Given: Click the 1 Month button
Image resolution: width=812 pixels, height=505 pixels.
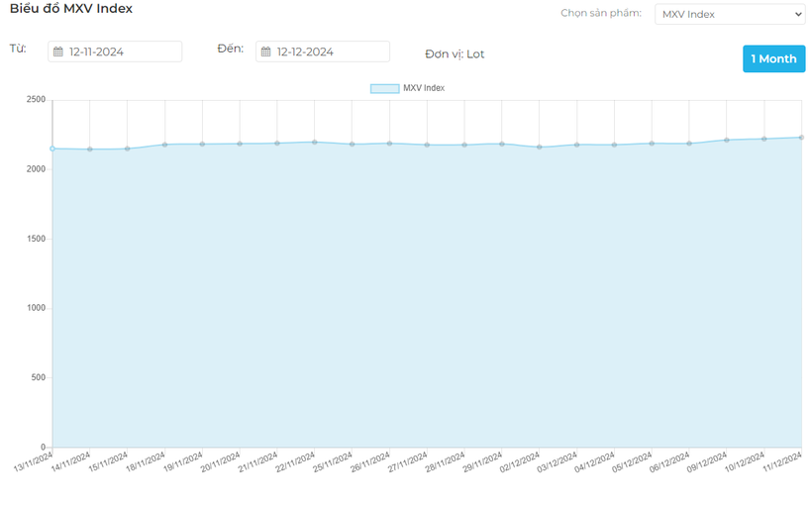Looking at the screenshot, I should [772, 58].
